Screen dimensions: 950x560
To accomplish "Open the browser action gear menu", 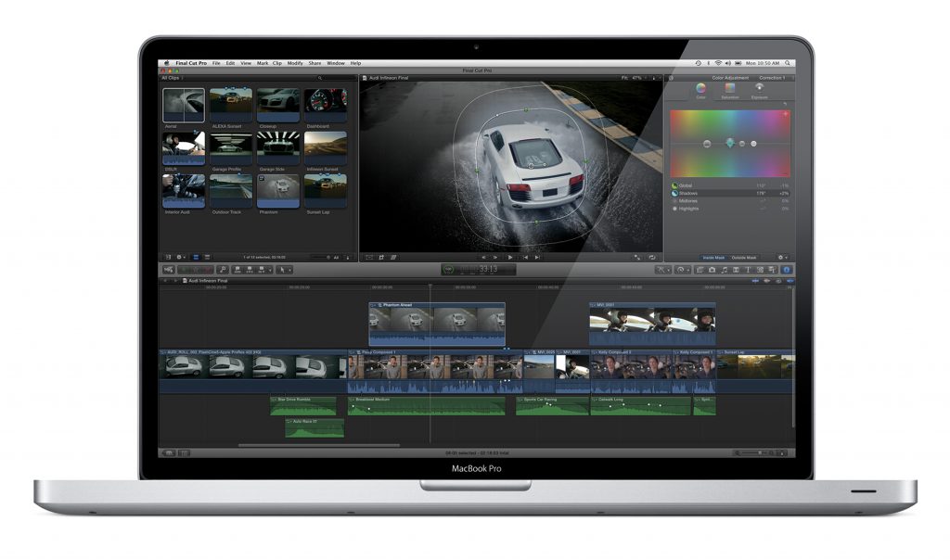I will pyautogui.click(x=180, y=258).
